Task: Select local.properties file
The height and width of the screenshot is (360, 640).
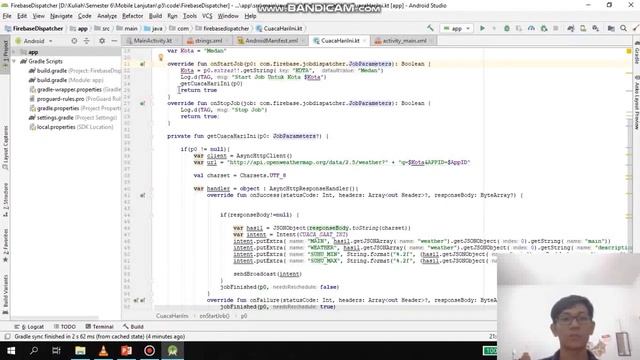Action: 71,127
